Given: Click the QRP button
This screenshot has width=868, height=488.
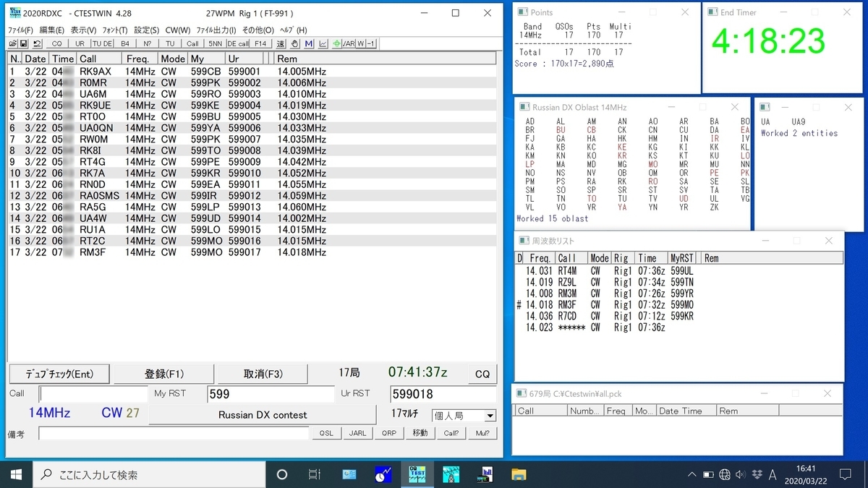Looking at the screenshot, I should (388, 433).
